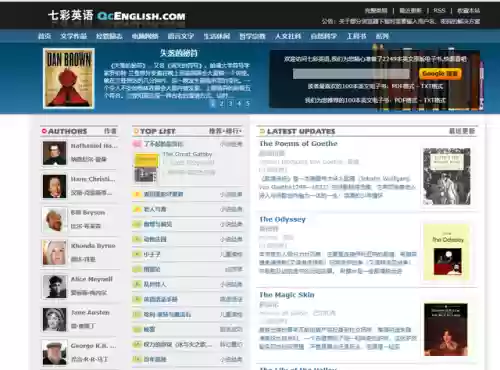Click pink rank badge beside 了不起的盖茨比
Image resolution: width=500 pixels, height=370 pixels.
[137, 144]
